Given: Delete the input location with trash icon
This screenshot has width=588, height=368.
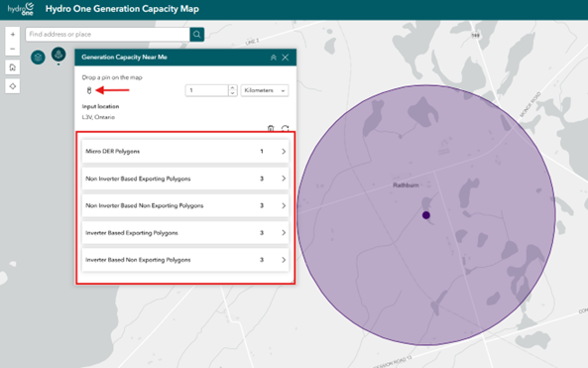Looking at the screenshot, I should click(x=271, y=128).
